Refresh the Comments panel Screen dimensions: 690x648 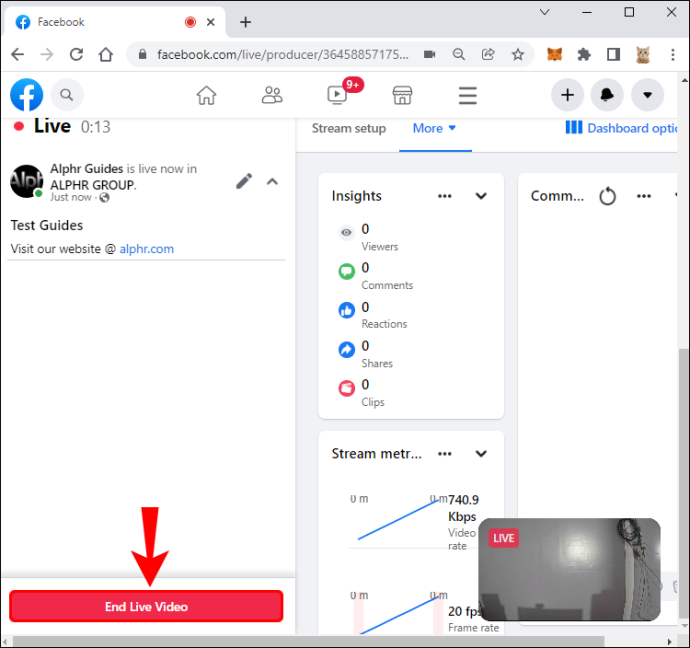[607, 196]
